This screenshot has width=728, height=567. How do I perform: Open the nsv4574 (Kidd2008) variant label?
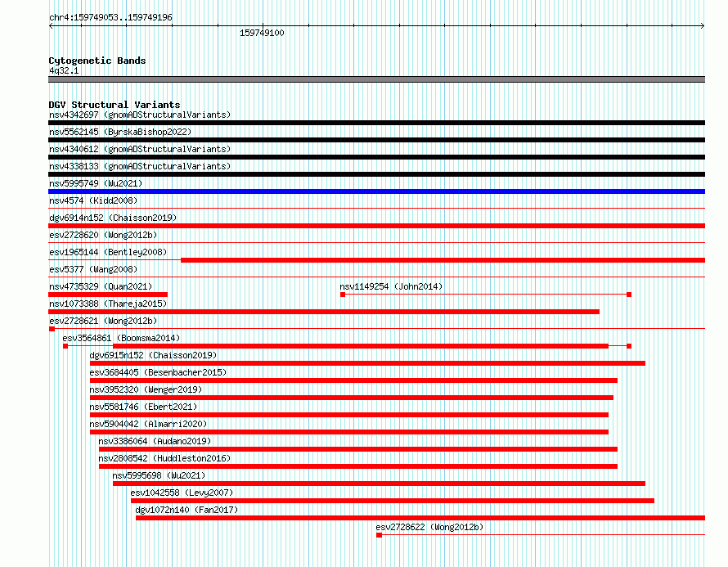pos(93,200)
